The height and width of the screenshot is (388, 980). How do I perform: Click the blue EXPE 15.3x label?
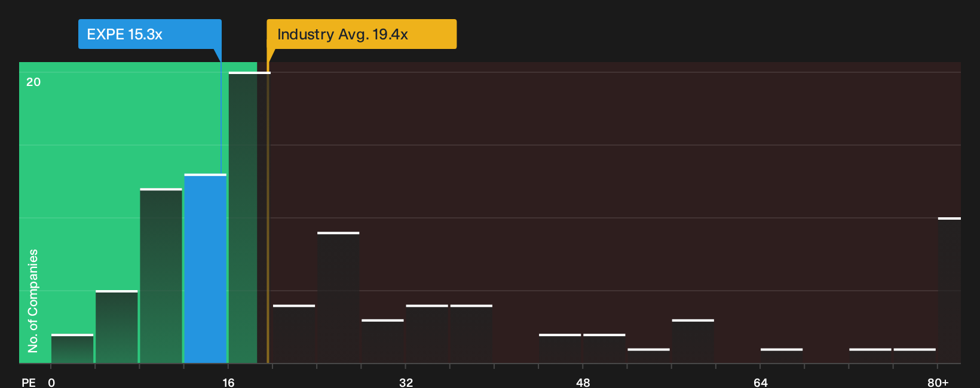(149, 34)
